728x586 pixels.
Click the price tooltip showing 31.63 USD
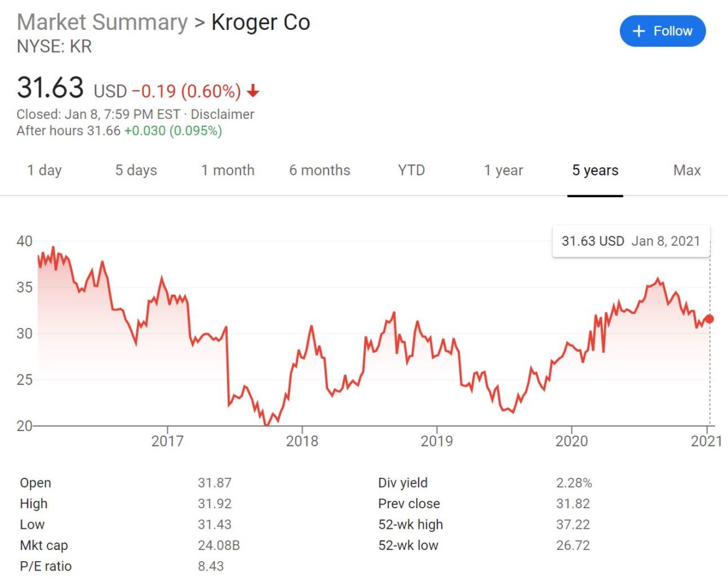[x=631, y=241]
